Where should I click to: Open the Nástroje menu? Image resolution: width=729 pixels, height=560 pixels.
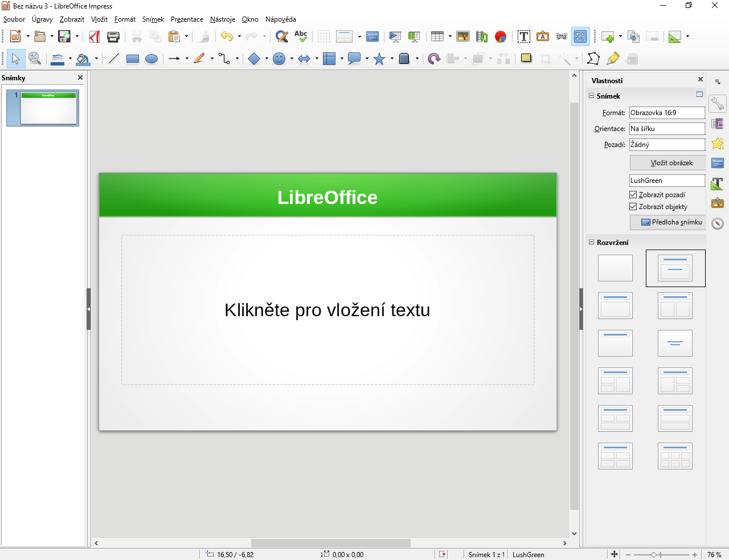pos(223,19)
